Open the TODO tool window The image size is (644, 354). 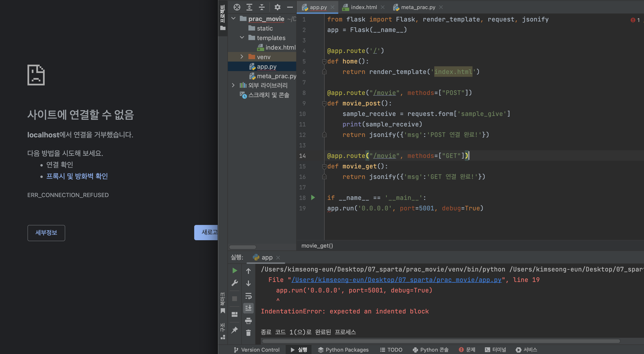click(x=391, y=349)
